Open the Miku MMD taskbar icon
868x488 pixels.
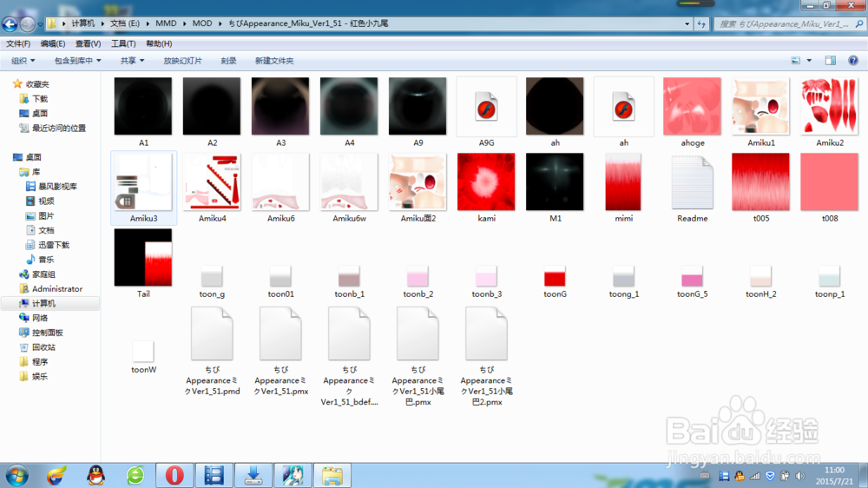tap(293, 475)
